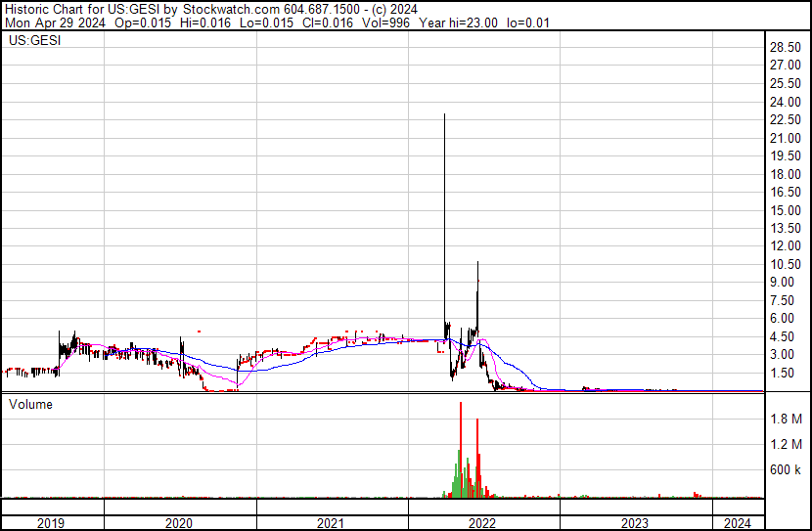Click the 1.8 M volume axis label
The height and width of the screenshot is (531, 812).
(x=787, y=419)
